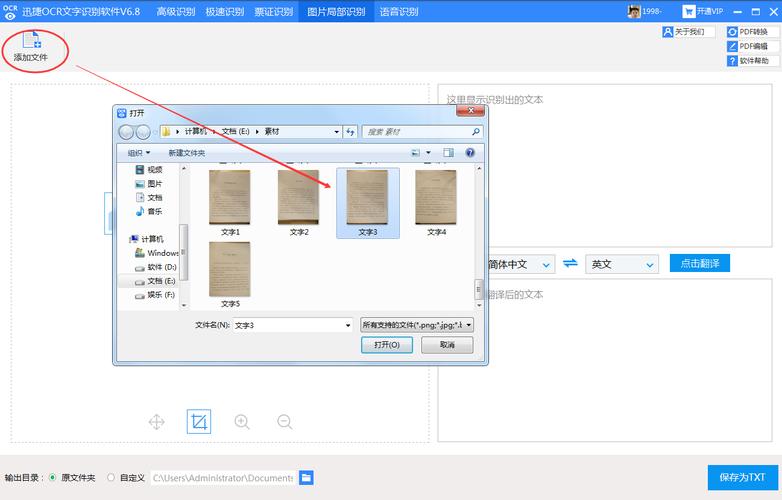Expand the 计算机 breadcrumb arrow

[x=214, y=132]
